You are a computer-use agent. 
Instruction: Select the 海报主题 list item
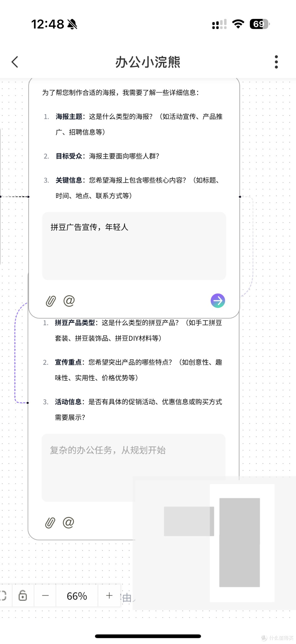(133, 124)
